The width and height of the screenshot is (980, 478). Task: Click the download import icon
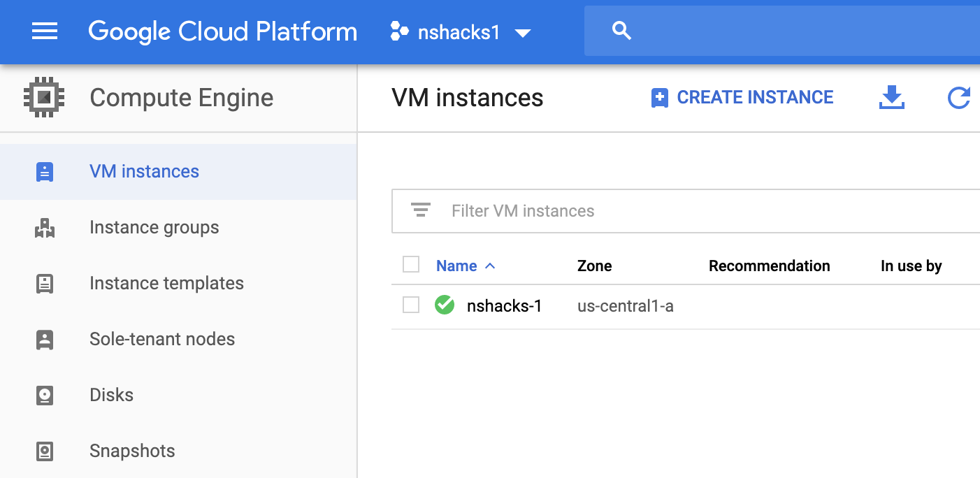[x=891, y=98]
